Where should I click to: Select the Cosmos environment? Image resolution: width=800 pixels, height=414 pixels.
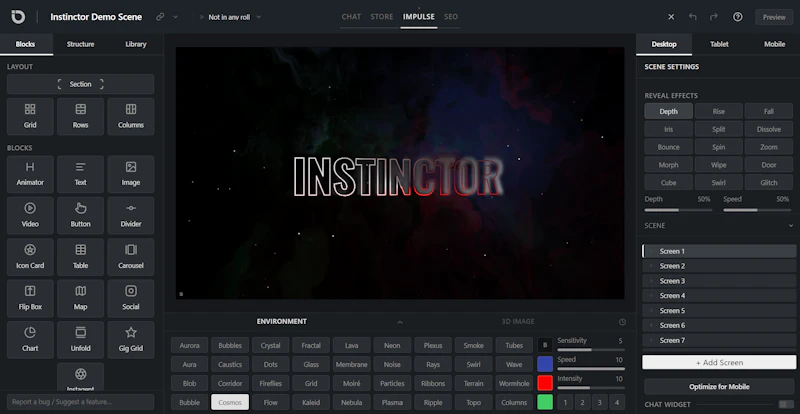[230, 402]
